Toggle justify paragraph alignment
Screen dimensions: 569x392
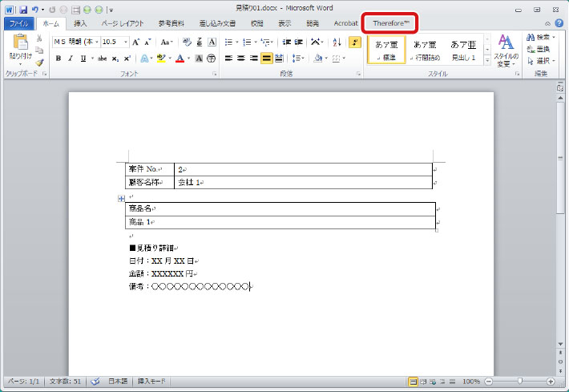267,58
